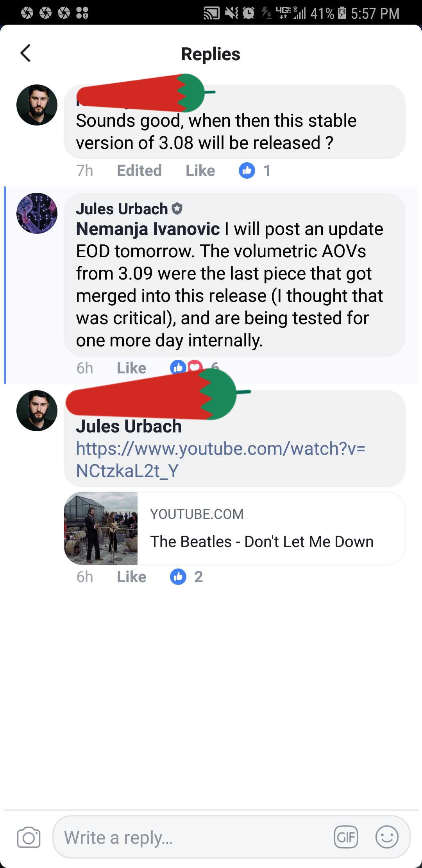This screenshot has height=868, width=422.
Task: Open the youtube.com/watch link
Action: pyautogui.click(x=221, y=459)
